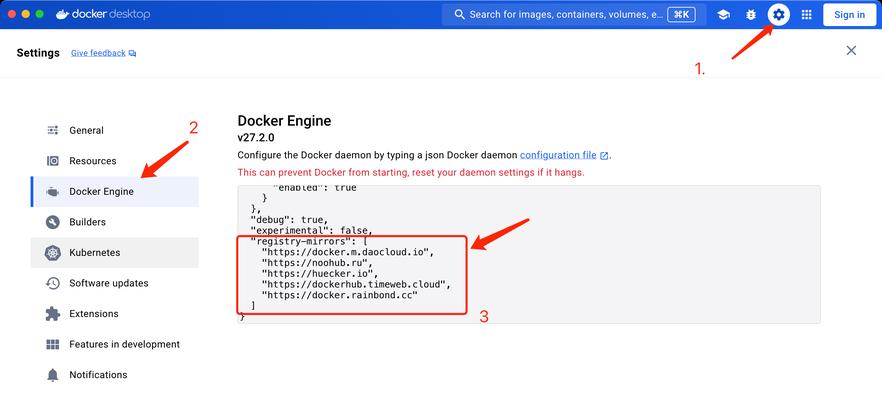Click the "debug": true line
Image resolution: width=882 pixels, height=400 pixels.
(288, 219)
